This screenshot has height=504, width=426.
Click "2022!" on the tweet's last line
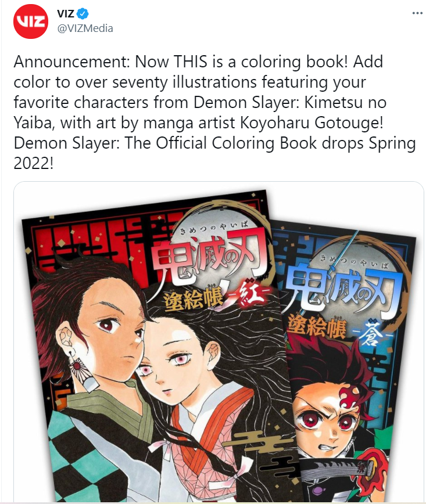point(34,163)
